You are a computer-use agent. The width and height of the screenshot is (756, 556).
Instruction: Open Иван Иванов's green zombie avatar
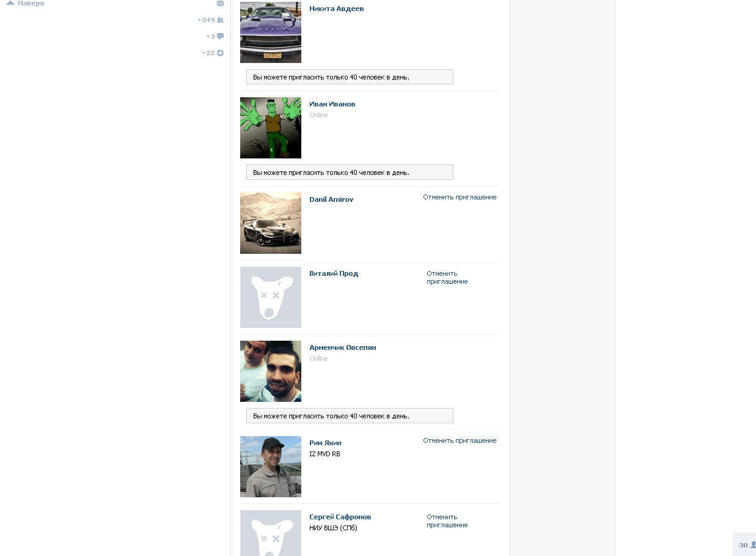click(271, 128)
